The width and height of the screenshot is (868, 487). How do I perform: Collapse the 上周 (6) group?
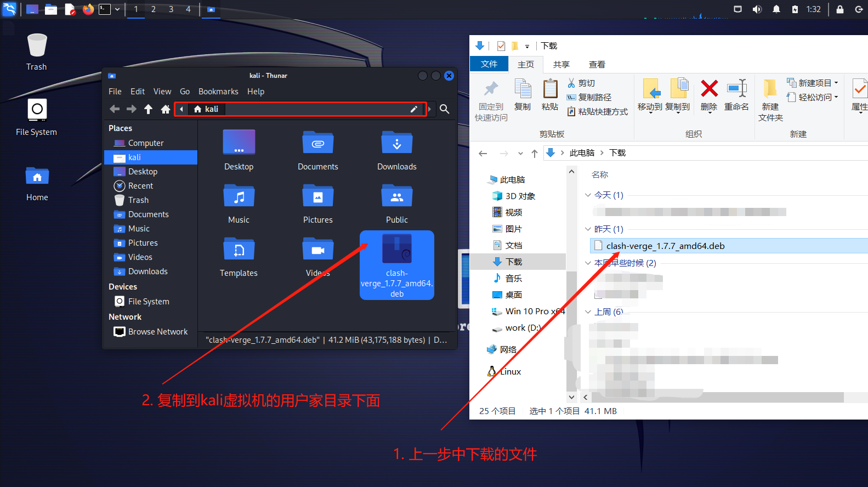point(588,312)
